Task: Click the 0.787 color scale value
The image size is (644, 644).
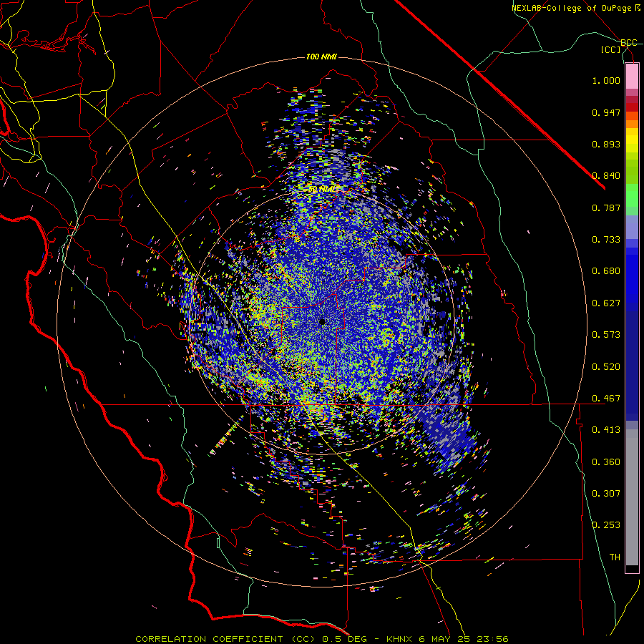Action: [606, 208]
